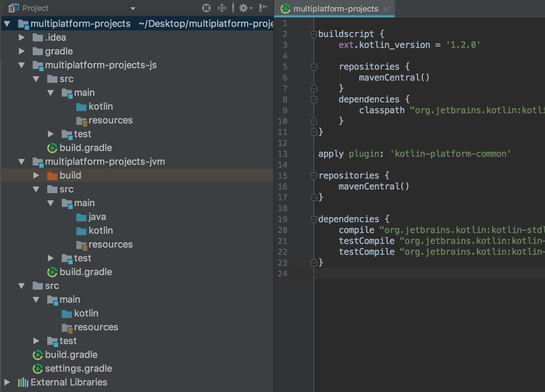This screenshot has height=392, width=545.
Task: Collapse src under multiplatform-projects-jvm
Action: tap(36, 189)
